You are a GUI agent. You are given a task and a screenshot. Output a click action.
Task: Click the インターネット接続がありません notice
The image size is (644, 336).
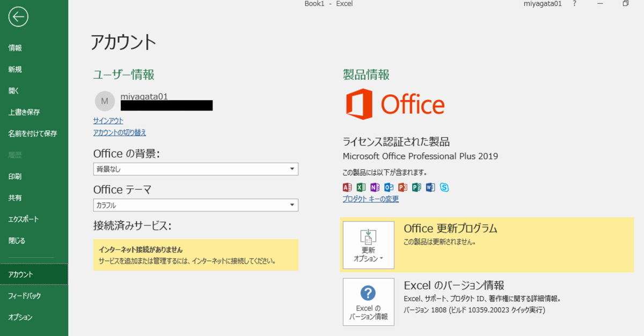(195, 255)
